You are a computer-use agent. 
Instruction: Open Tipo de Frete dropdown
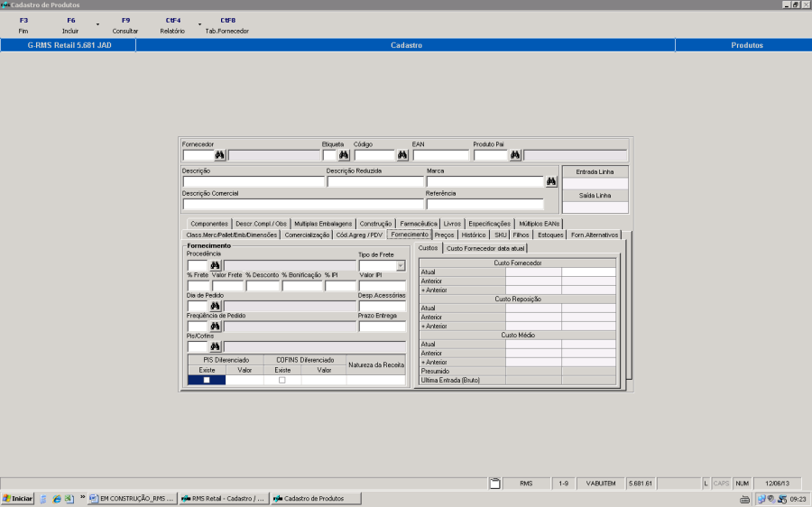tap(401, 265)
